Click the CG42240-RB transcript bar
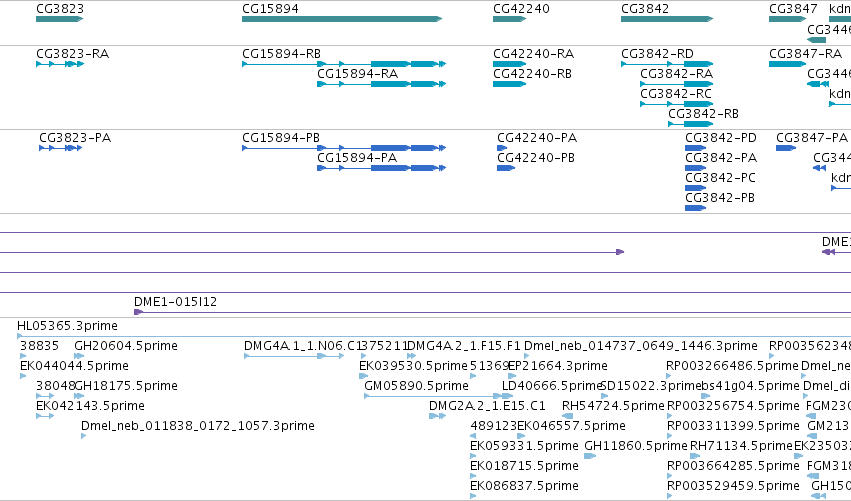The image size is (851, 501). 510,84
